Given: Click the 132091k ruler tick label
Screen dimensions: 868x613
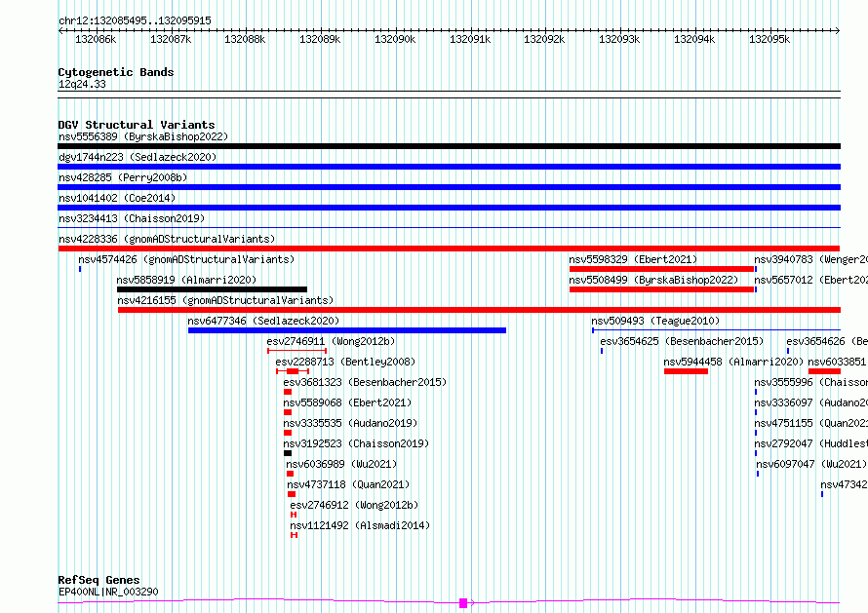Looking at the screenshot, I should tap(470, 40).
